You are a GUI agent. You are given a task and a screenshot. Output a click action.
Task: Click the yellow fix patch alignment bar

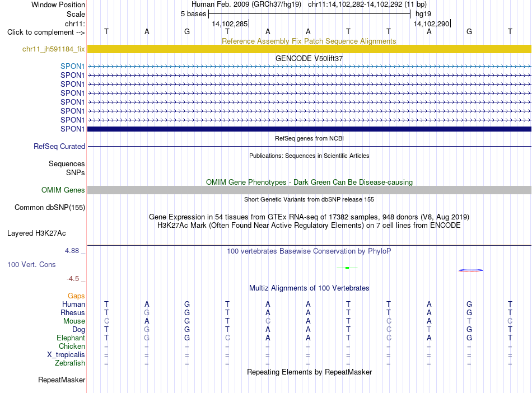pos(309,49)
